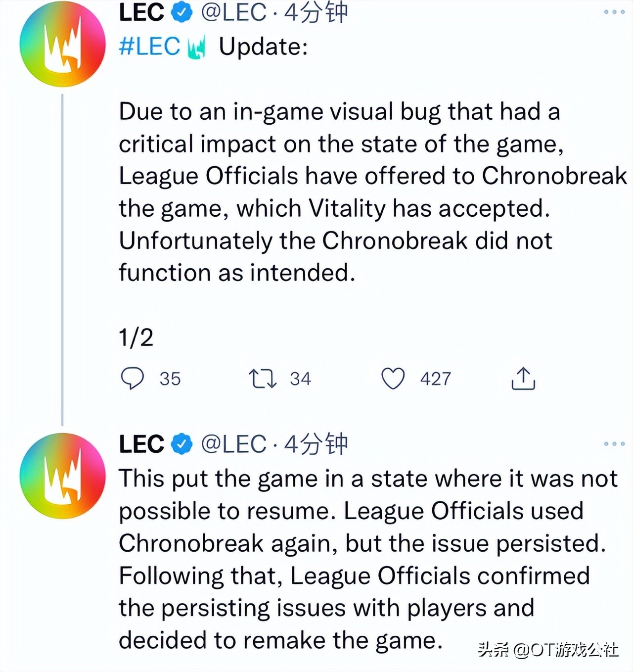Retweet the first LEC tweet
Screen dimensions: 633x672
[x=262, y=379]
